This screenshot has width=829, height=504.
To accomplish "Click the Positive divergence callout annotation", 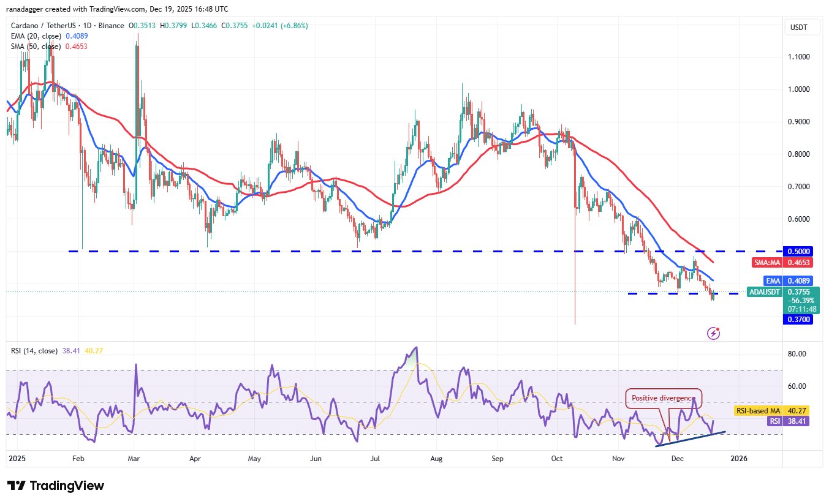I will pyautogui.click(x=664, y=398).
